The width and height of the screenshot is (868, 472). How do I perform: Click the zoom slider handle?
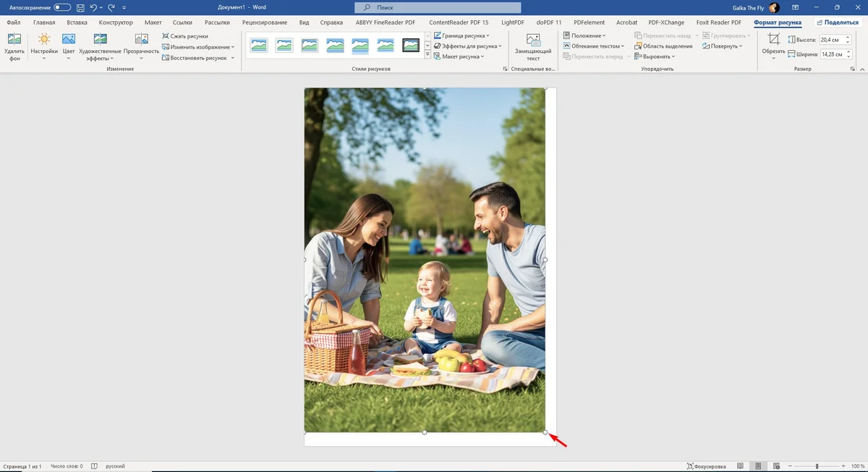(x=817, y=466)
